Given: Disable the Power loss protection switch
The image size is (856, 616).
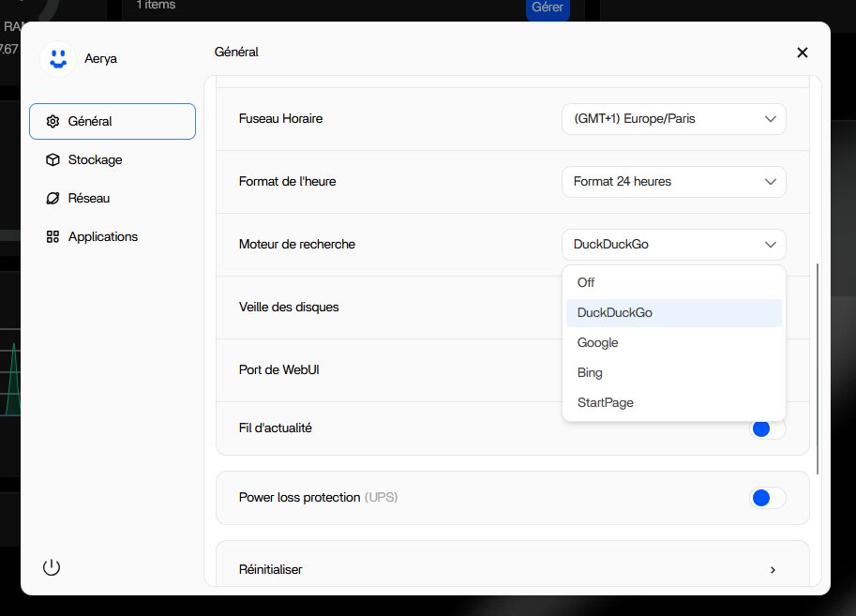Looking at the screenshot, I should pyautogui.click(x=768, y=498).
